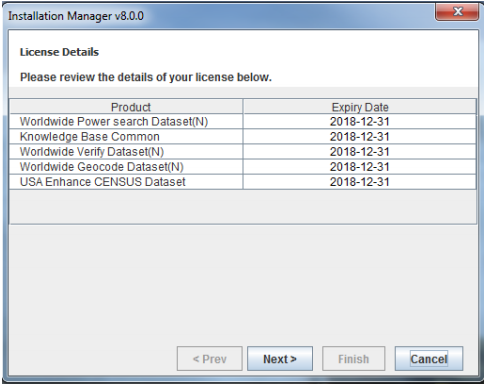
Task: Select Worldwide Power search Dataset(N) row
Action: pyautogui.click(x=243, y=122)
